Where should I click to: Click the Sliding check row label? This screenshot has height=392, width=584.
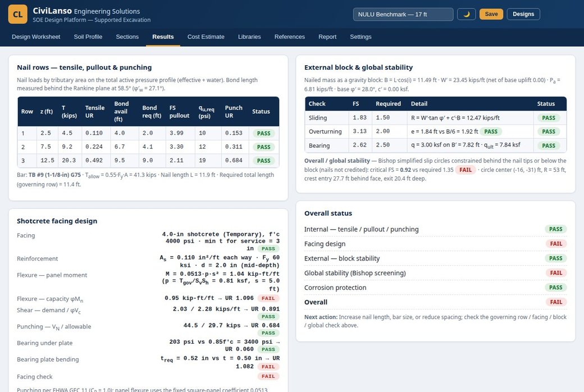pos(318,118)
